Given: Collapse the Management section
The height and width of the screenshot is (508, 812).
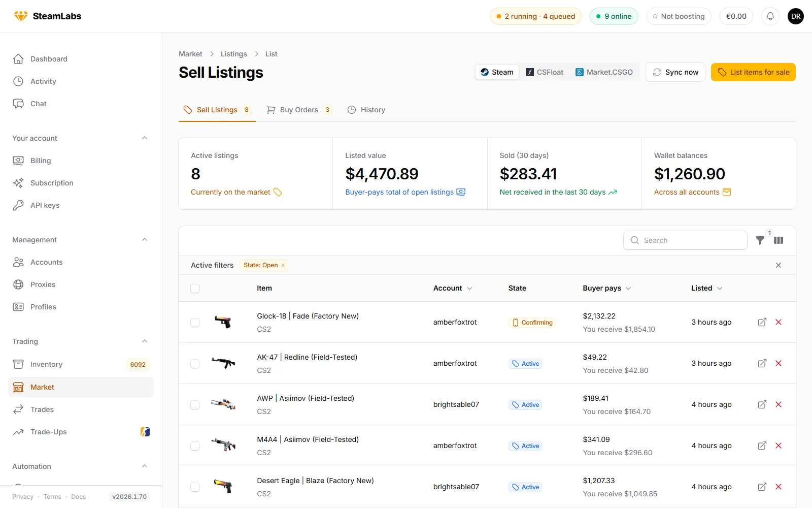Looking at the screenshot, I should click(145, 240).
